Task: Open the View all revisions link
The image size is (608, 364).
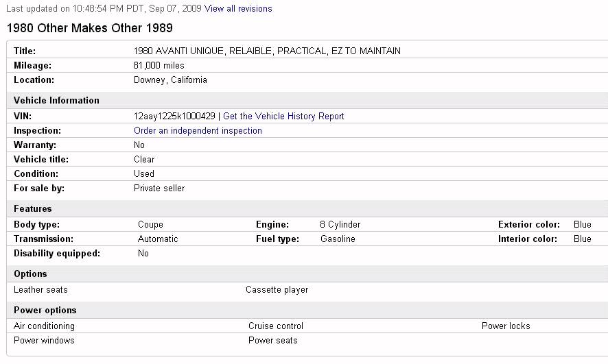Action: tap(238, 9)
